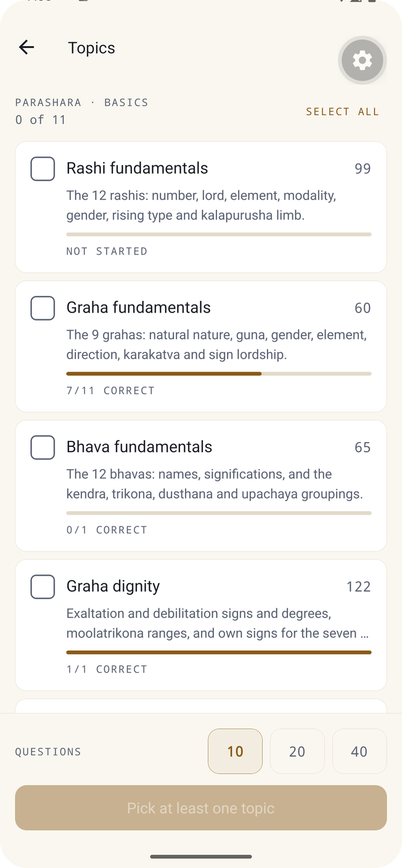
Task: Set question count to 20
Action: (297, 751)
